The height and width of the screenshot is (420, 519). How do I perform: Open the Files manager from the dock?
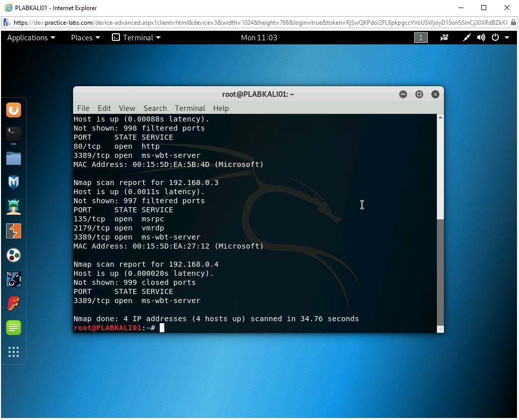[14, 158]
